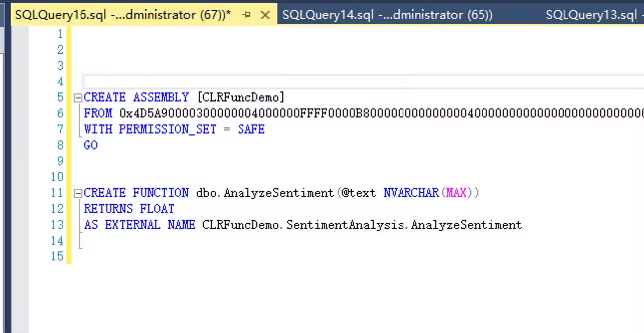644x333 pixels.
Task: Click the [CLRFuncDemo] assembly name
Action: 241,97
